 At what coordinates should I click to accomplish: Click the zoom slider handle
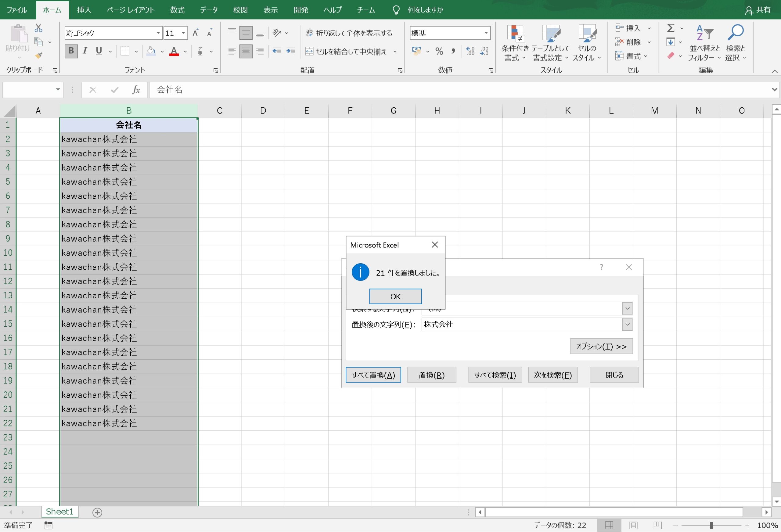(711, 525)
